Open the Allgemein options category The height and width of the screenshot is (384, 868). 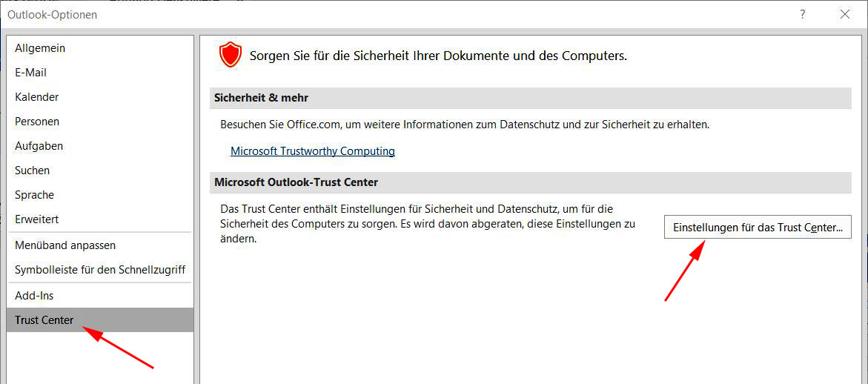[40, 48]
